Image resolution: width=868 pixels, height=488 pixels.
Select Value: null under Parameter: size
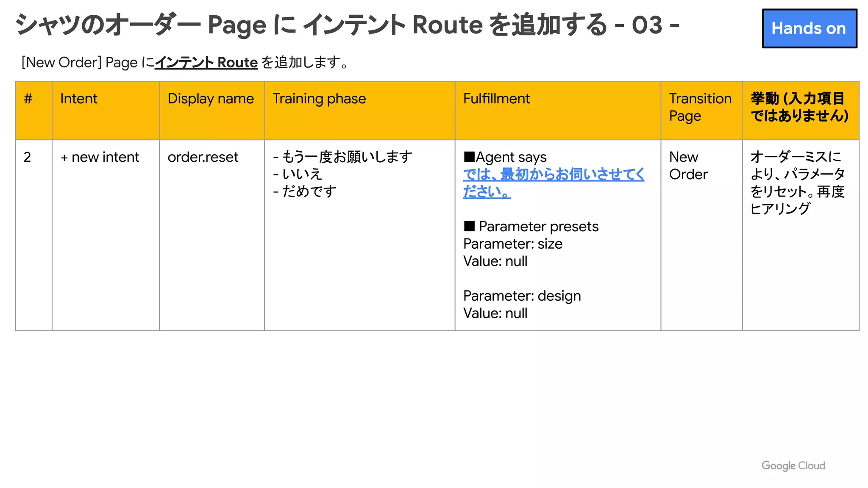[495, 261]
